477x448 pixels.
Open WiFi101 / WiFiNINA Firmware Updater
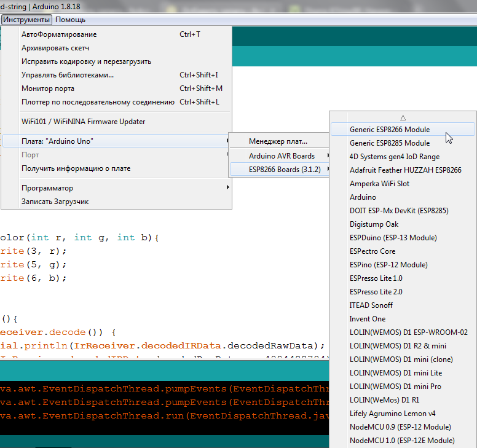(x=117, y=122)
